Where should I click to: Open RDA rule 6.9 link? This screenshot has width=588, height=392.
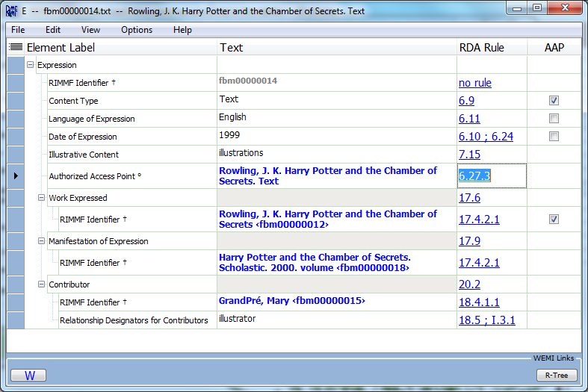466,101
